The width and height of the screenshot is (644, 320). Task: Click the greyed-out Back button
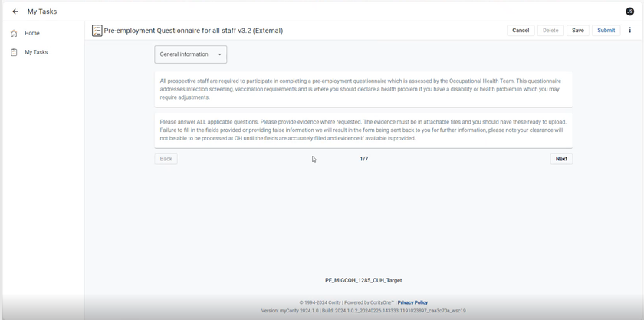(x=166, y=159)
